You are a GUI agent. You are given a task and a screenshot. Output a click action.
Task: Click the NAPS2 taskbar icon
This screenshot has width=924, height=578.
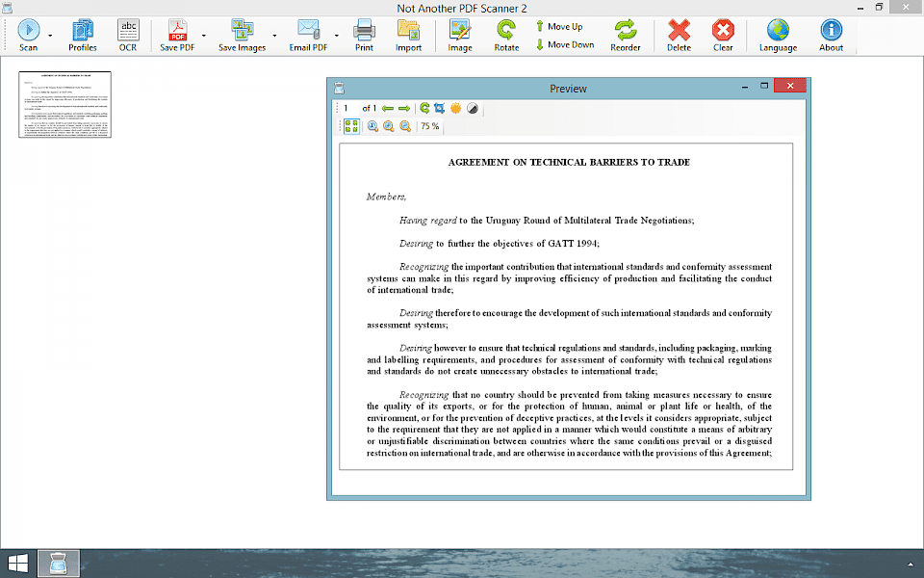59,565
